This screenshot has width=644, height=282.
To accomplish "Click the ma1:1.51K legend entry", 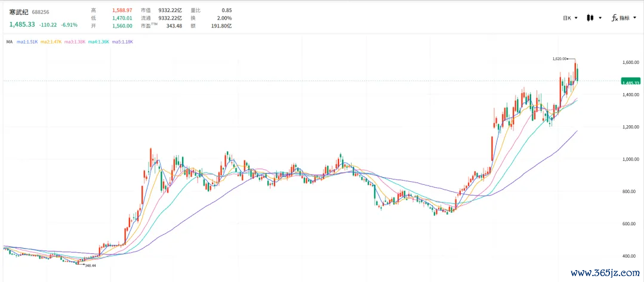I will tap(27, 42).
